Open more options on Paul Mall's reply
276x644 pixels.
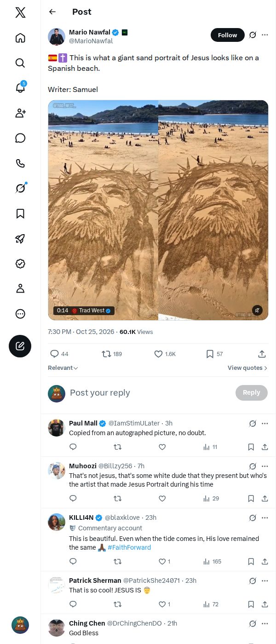pos(265,424)
